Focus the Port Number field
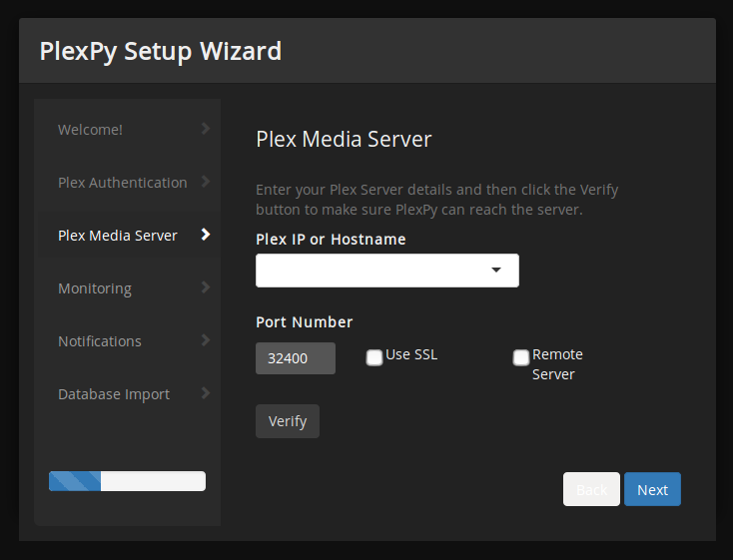The image size is (733, 560). [296, 358]
